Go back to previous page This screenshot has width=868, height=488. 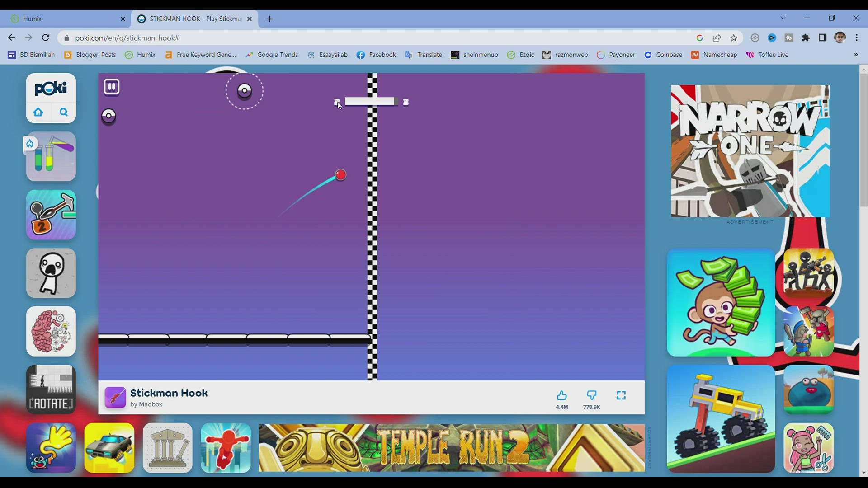[12, 38]
